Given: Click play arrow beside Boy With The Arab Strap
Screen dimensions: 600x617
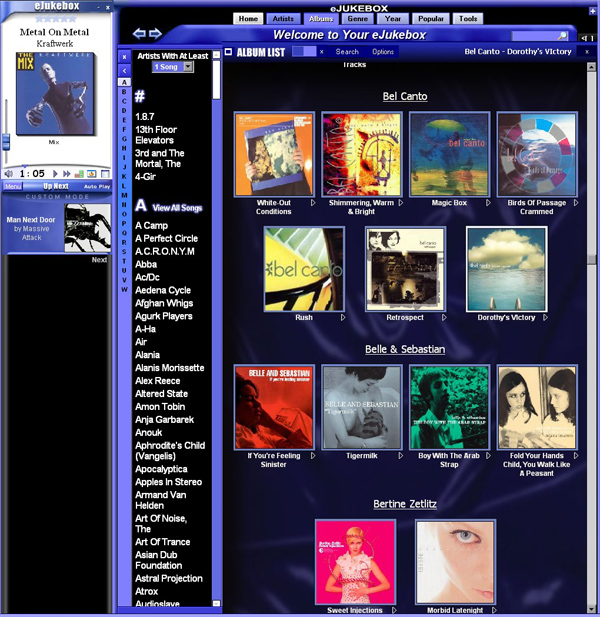Looking at the screenshot, I should pos(488,456).
